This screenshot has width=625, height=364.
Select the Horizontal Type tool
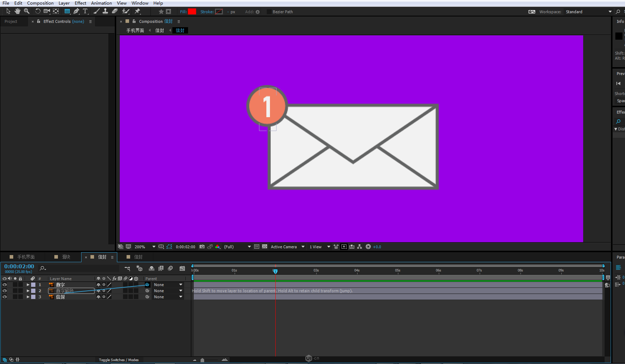[x=85, y=11]
